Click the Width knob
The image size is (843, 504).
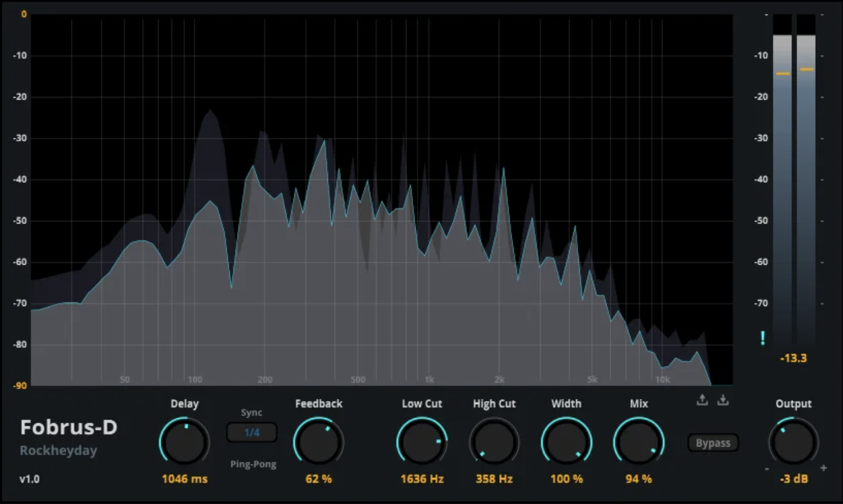[566, 442]
